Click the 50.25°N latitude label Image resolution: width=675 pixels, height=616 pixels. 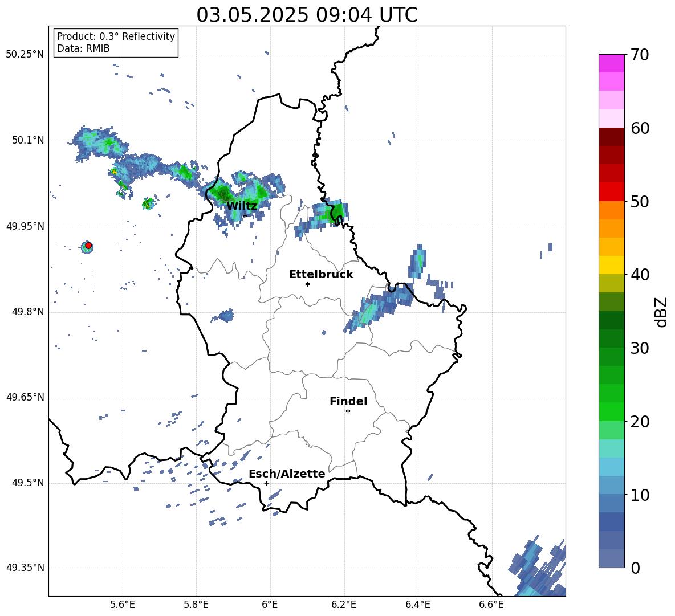point(25,55)
